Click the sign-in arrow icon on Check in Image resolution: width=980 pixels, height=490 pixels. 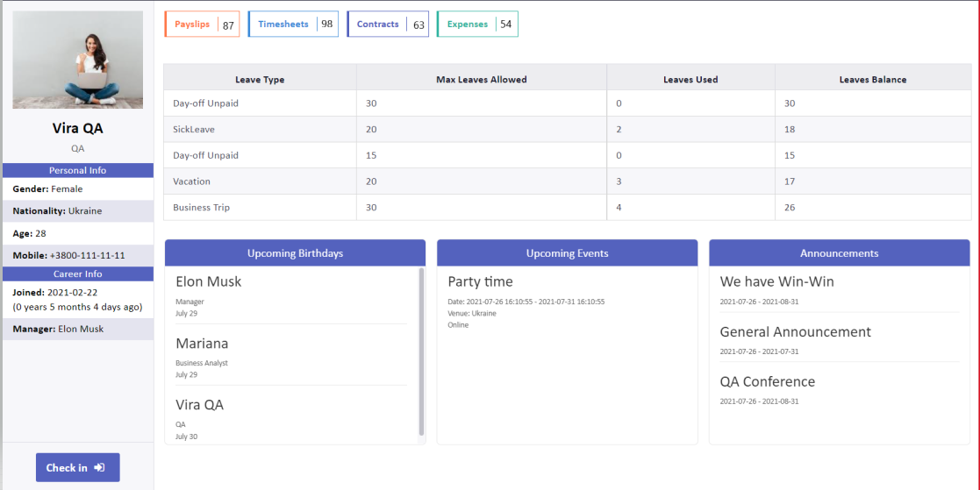[x=99, y=467]
